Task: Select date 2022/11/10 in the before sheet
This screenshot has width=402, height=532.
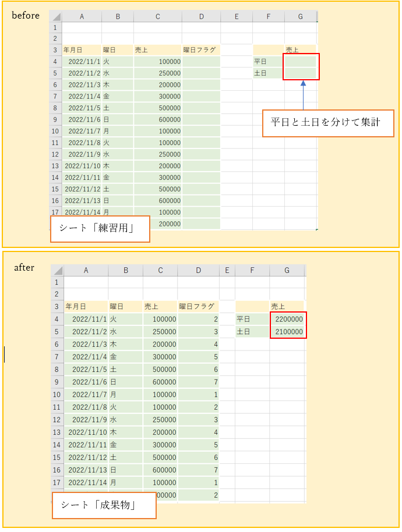Action: pyautogui.click(x=82, y=166)
